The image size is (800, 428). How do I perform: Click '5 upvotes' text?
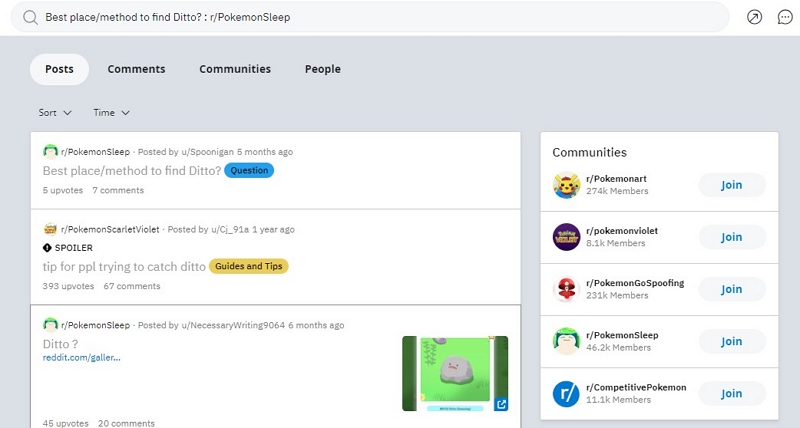click(x=63, y=190)
